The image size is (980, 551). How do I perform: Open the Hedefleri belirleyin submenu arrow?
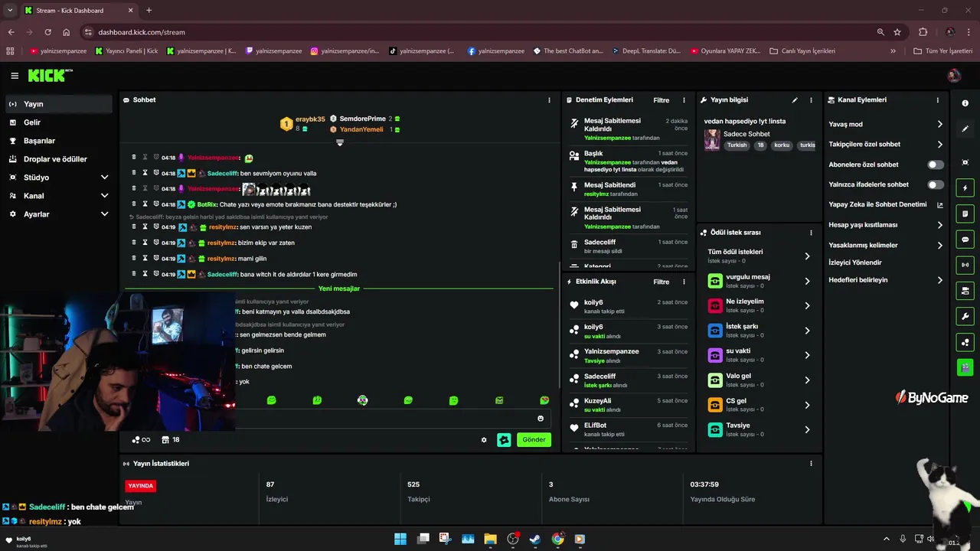tap(940, 280)
